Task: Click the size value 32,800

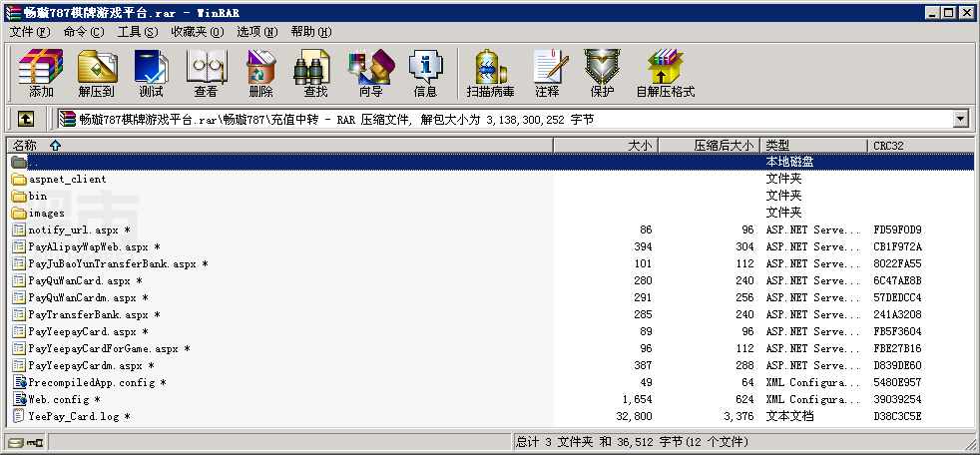Action: click(x=634, y=416)
